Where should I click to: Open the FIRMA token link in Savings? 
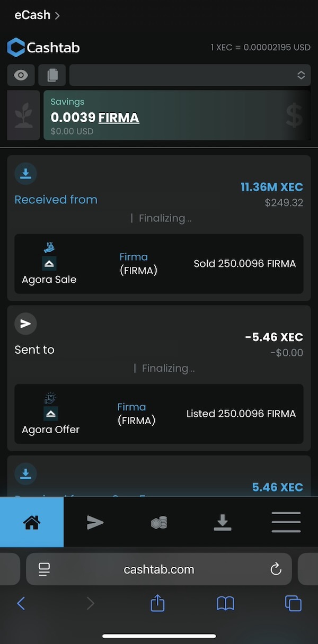[x=119, y=118]
